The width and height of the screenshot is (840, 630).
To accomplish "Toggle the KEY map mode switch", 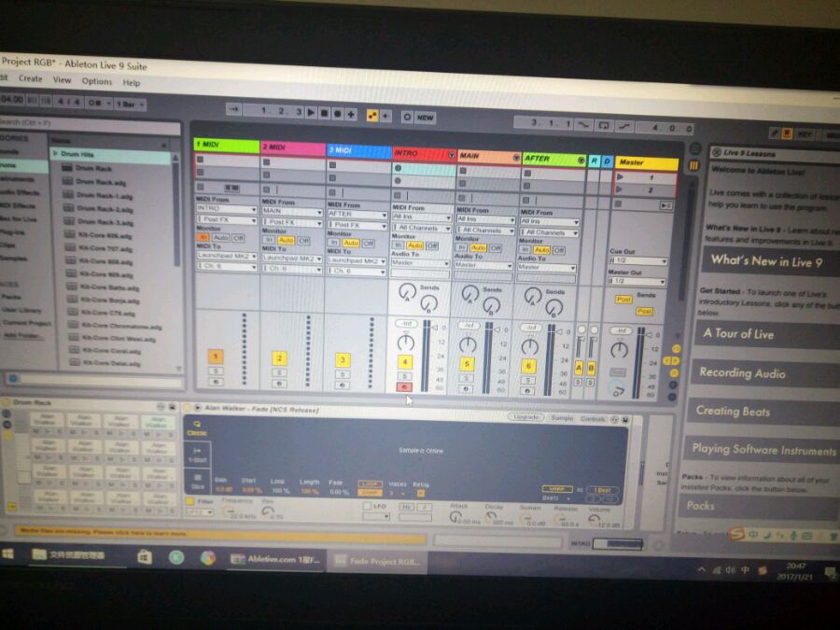I will [805, 134].
